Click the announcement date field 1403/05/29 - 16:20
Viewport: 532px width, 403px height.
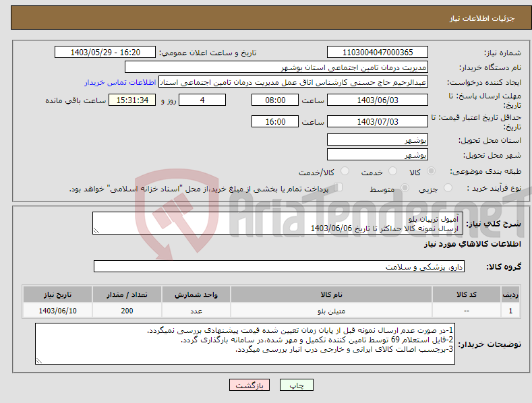(105, 53)
